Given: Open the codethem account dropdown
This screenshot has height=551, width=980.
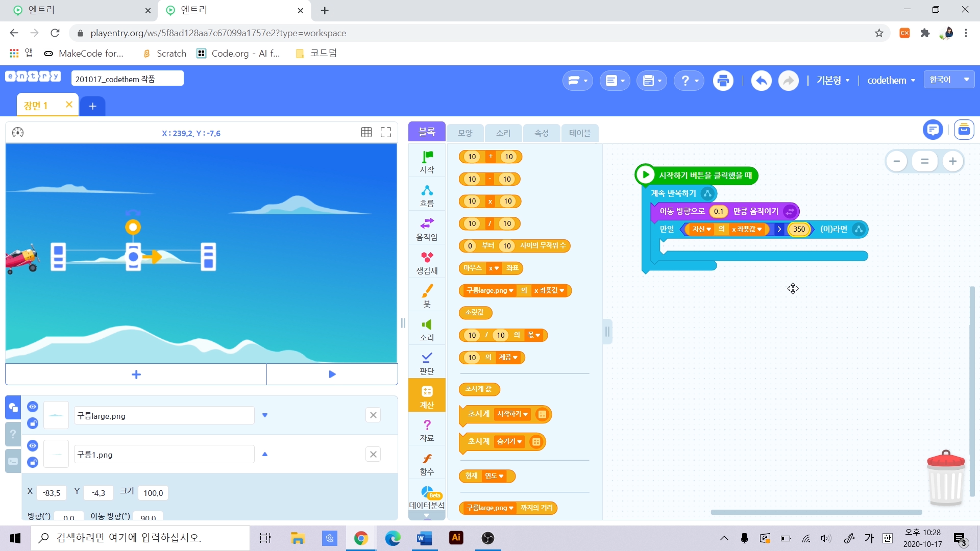Looking at the screenshot, I should [891, 81].
